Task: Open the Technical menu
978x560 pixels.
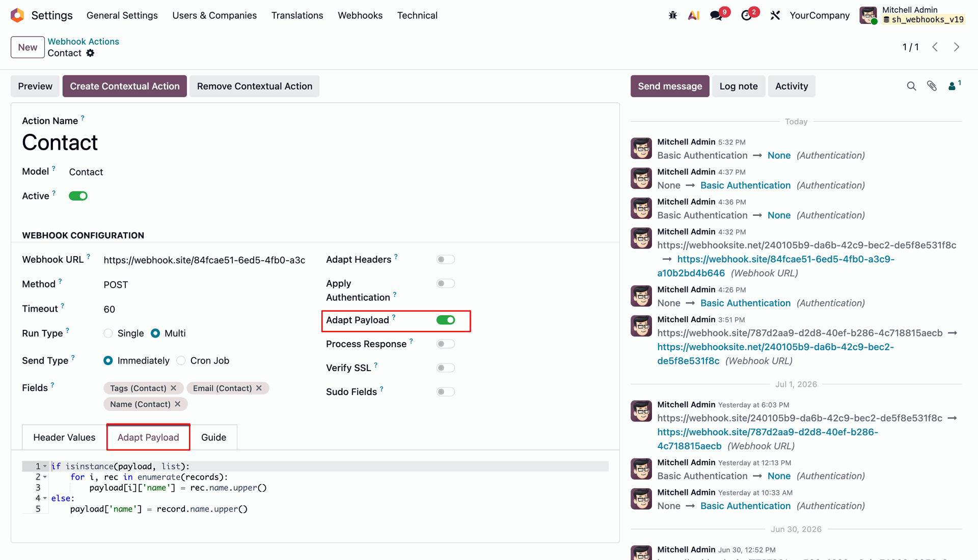Action: click(x=417, y=15)
